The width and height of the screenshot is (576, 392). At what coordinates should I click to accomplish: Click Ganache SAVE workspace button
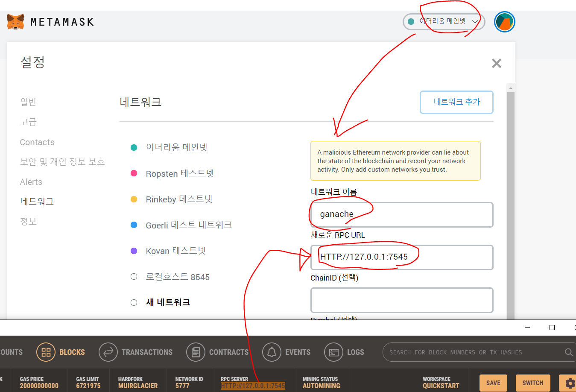coord(493,383)
